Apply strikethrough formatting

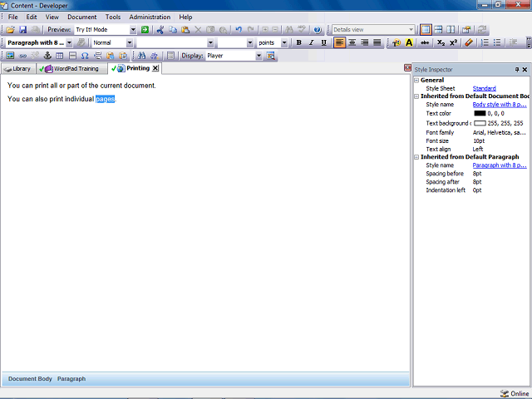[425, 42]
